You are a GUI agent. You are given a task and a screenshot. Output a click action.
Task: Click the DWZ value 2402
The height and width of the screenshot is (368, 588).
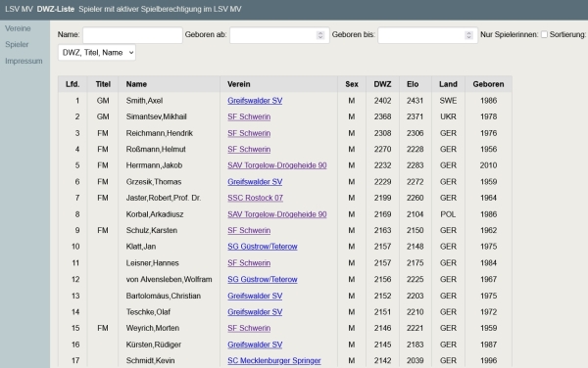pos(382,101)
